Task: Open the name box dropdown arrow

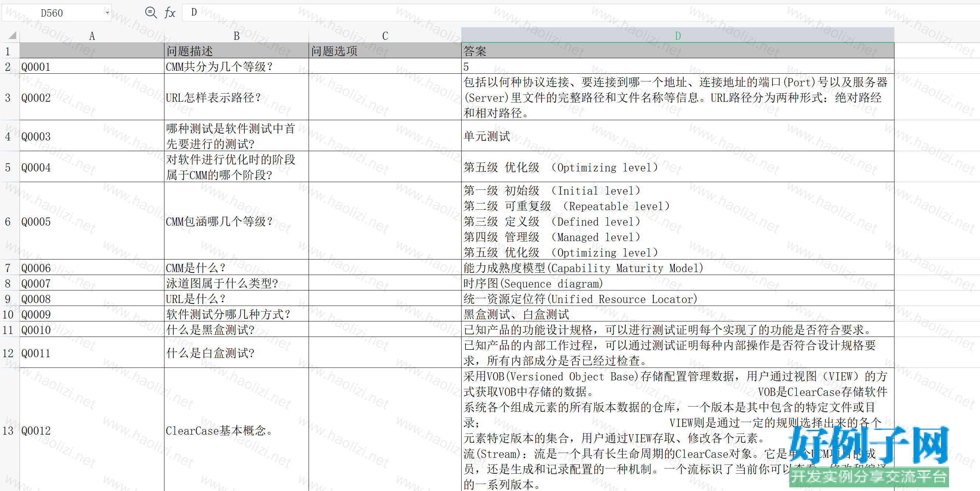Action: point(107,13)
